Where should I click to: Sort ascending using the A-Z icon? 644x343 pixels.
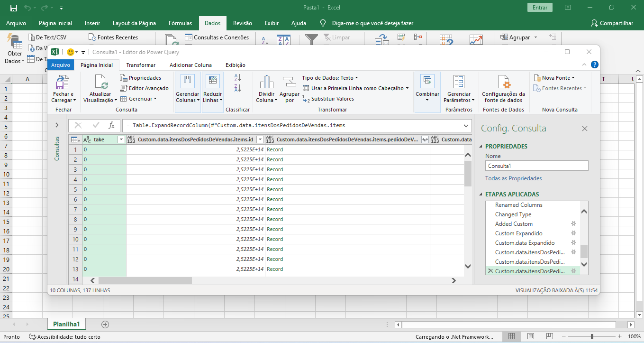238,78
